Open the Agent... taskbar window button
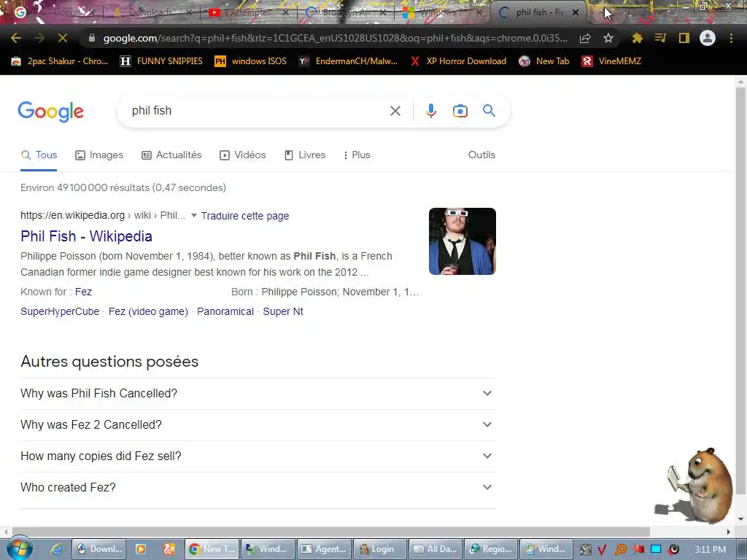This screenshot has width=747, height=560. [325, 549]
